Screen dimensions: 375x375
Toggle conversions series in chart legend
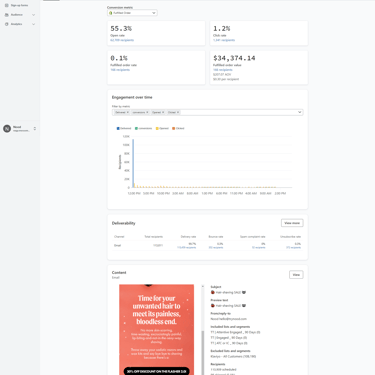(143, 128)
